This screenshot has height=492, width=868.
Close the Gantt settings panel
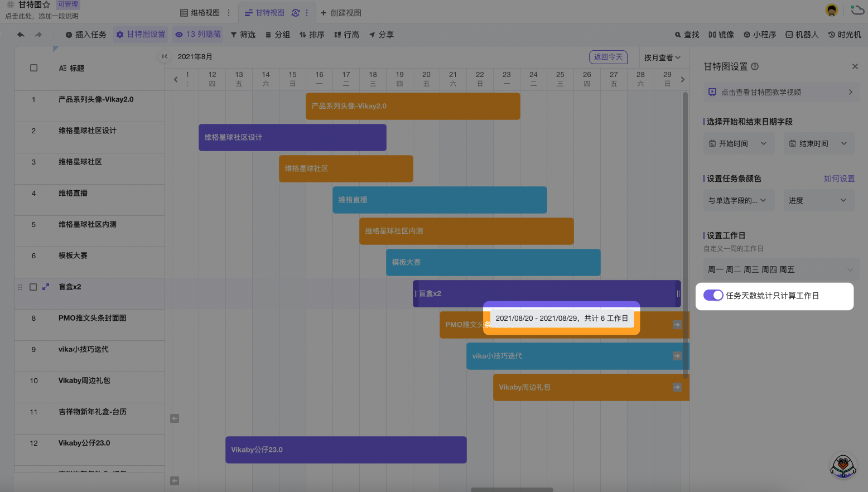click(x=855, y=66)
